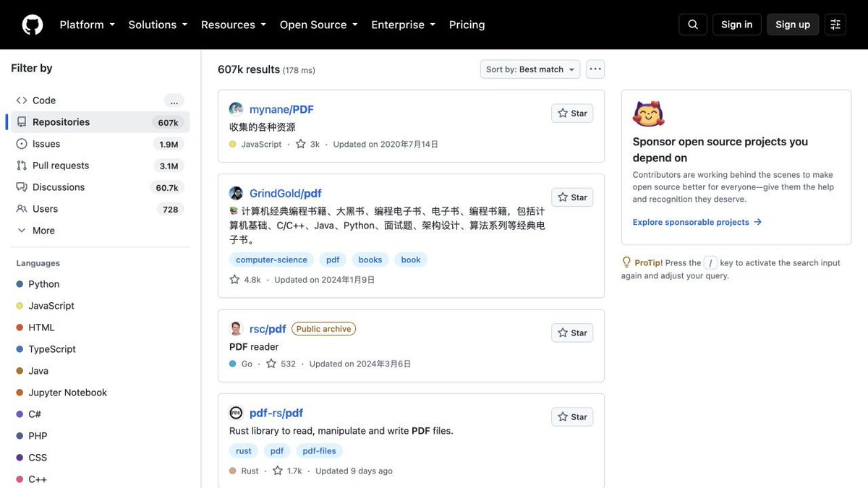Click the sponsor mascot heart icon
This screenshot has width=868, height=488.
click(648, 114)
